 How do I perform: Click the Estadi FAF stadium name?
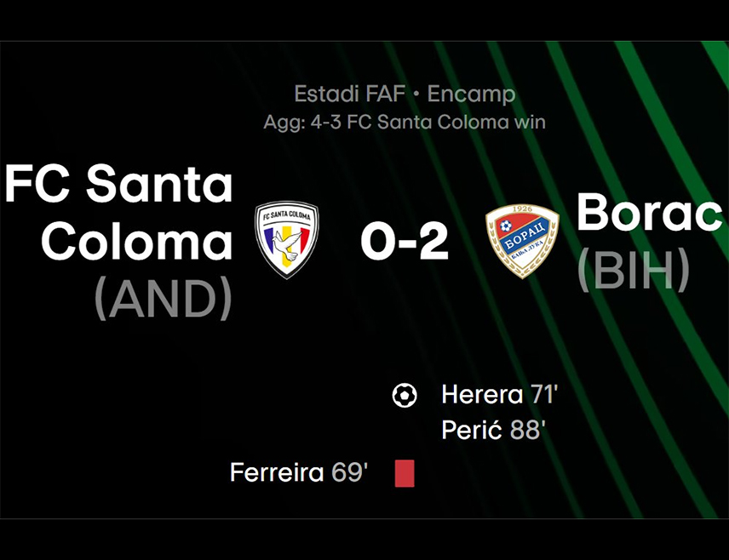click(350, 94)
